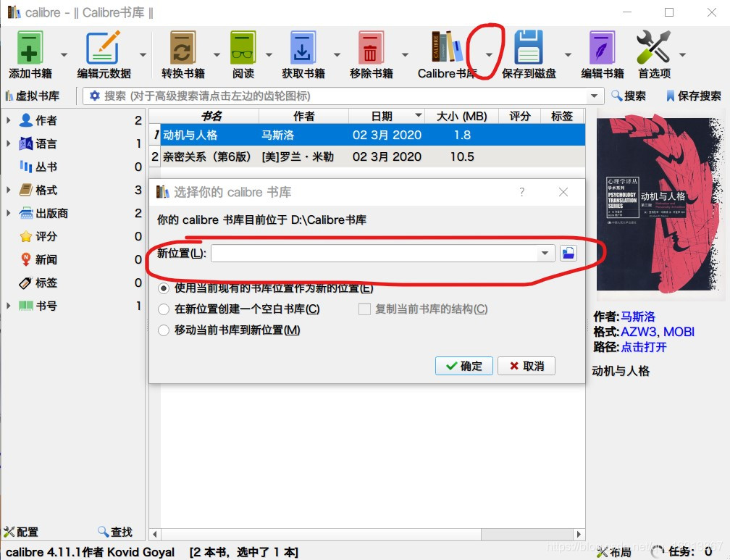Open Preferences (首选项) wrench icon
This screenshot has width=730, height=560.
click(654, 48)
